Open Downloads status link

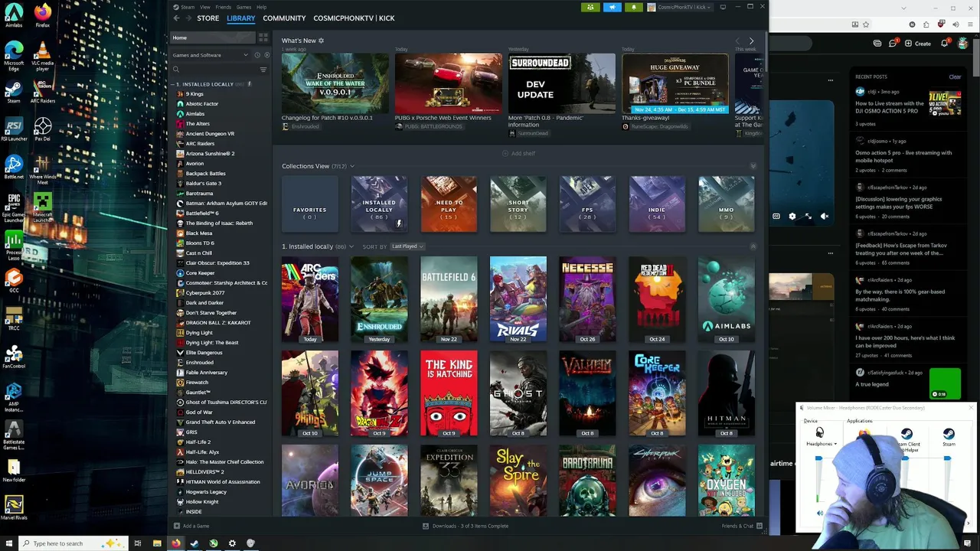coord(465,526)
